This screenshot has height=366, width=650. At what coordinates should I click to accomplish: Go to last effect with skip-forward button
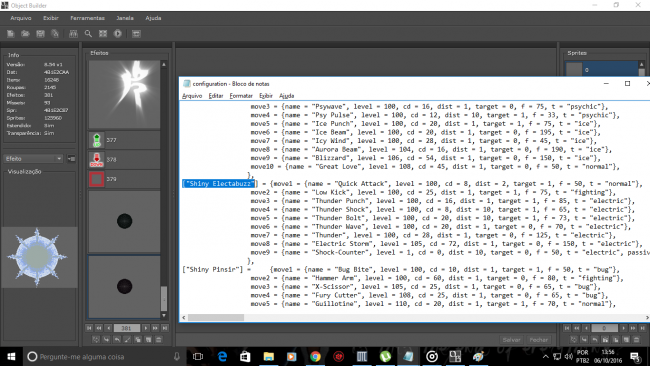[165, 328]
